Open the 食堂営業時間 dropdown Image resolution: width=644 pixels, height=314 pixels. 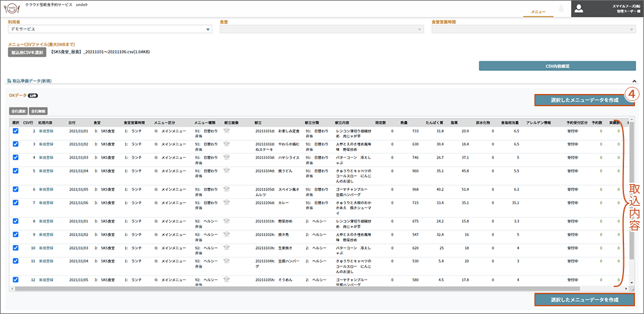click(533, 29)
